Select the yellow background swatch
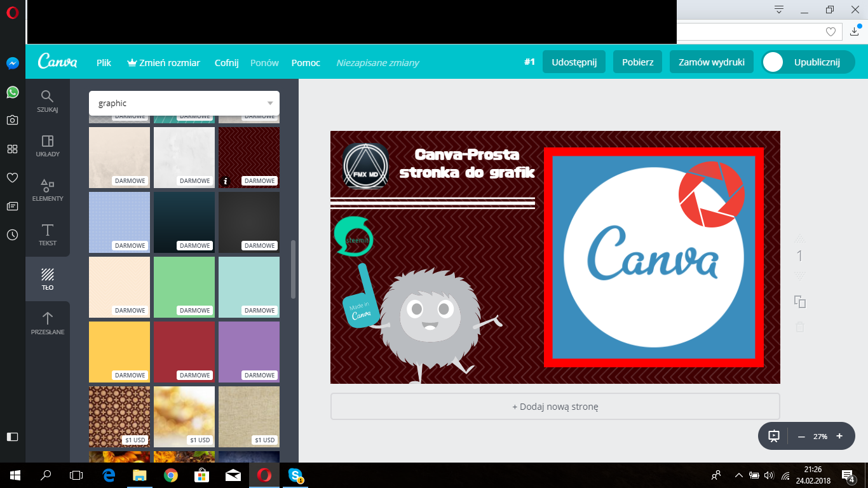 [x=119, y=352]
